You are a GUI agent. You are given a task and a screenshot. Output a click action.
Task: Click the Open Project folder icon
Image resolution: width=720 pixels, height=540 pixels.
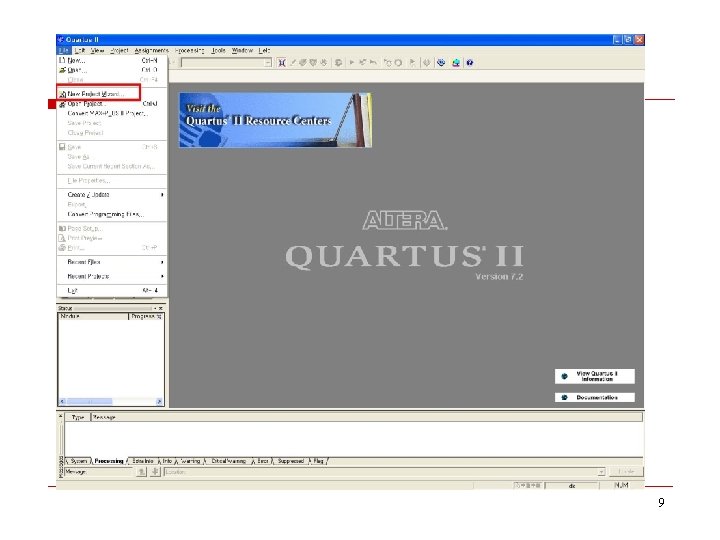[x=63, y=104]
